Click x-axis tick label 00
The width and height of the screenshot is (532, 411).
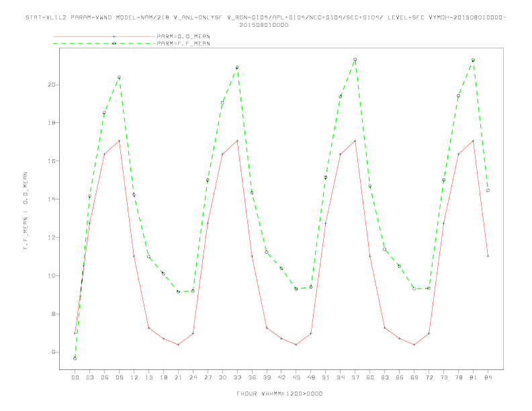click(x=75, y=377)
